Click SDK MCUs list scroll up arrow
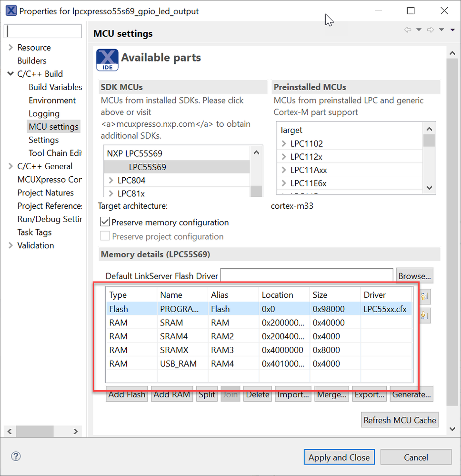The image size is (461, 476). 256,152
